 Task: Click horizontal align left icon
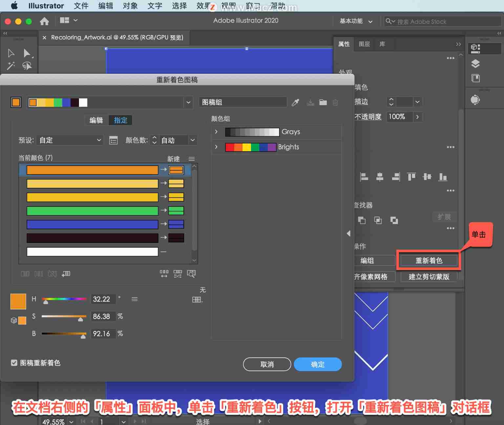(x=364, y=177)
